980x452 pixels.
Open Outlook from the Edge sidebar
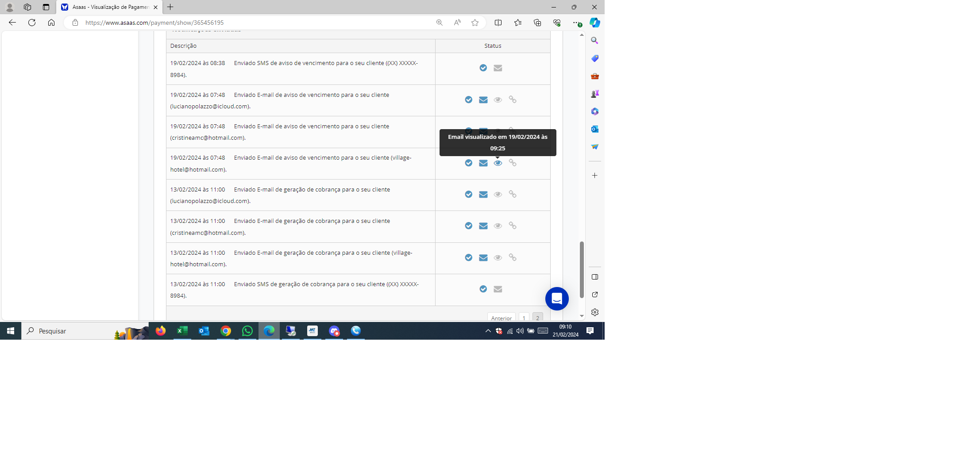(x=595, y=129)
